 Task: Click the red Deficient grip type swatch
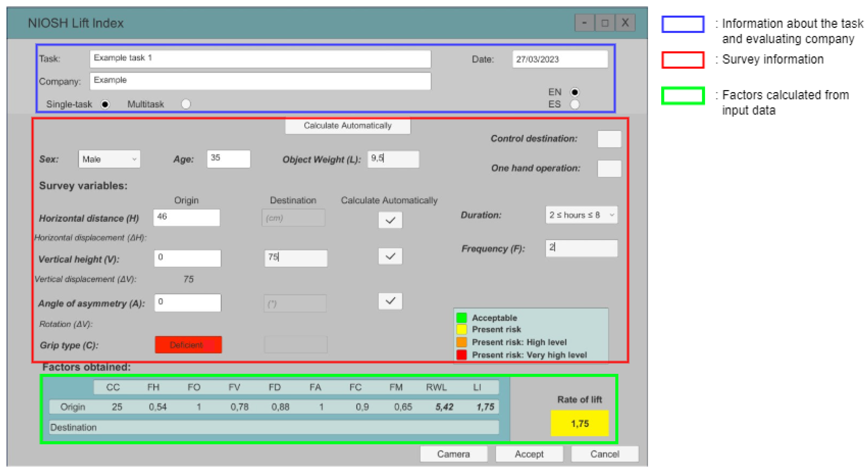tap(188, 344)
